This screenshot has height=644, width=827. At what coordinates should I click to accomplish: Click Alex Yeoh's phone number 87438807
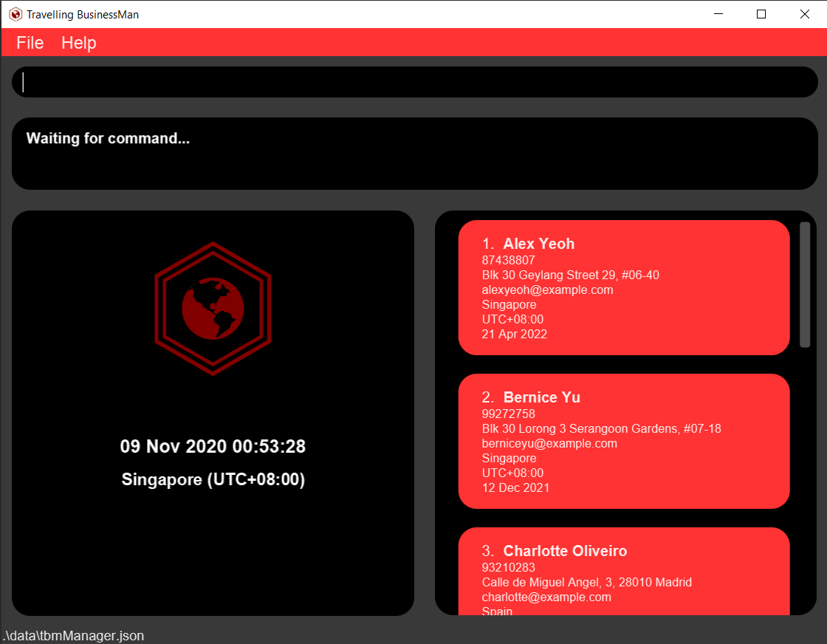point(508,260)
